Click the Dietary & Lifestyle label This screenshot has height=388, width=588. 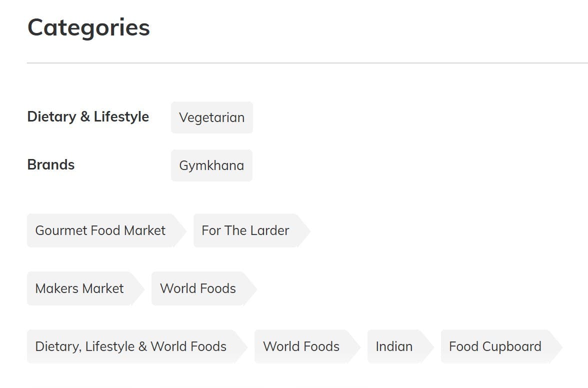click(x=88, y=116)
